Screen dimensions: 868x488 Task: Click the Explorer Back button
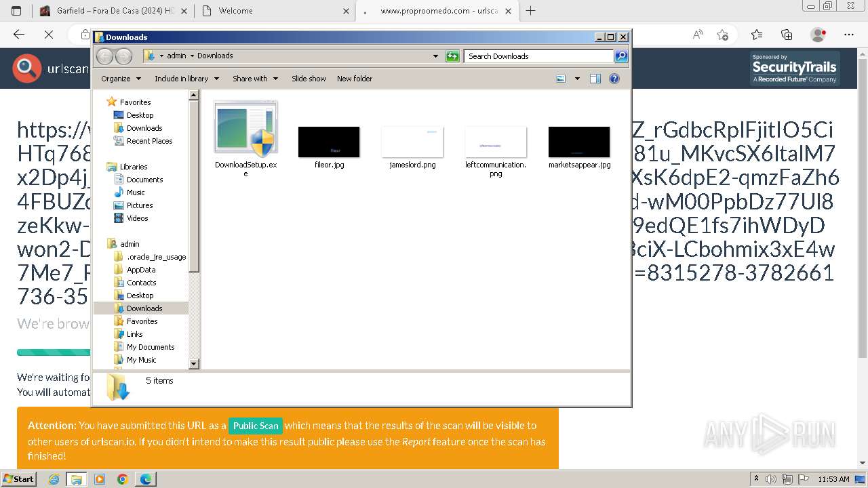pos(104,56)
